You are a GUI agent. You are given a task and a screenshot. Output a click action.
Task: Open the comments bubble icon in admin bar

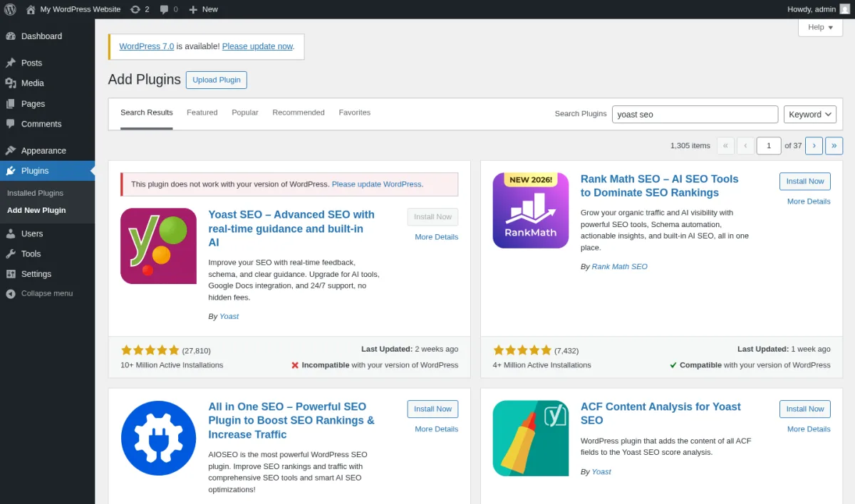(x=165, y=9)
